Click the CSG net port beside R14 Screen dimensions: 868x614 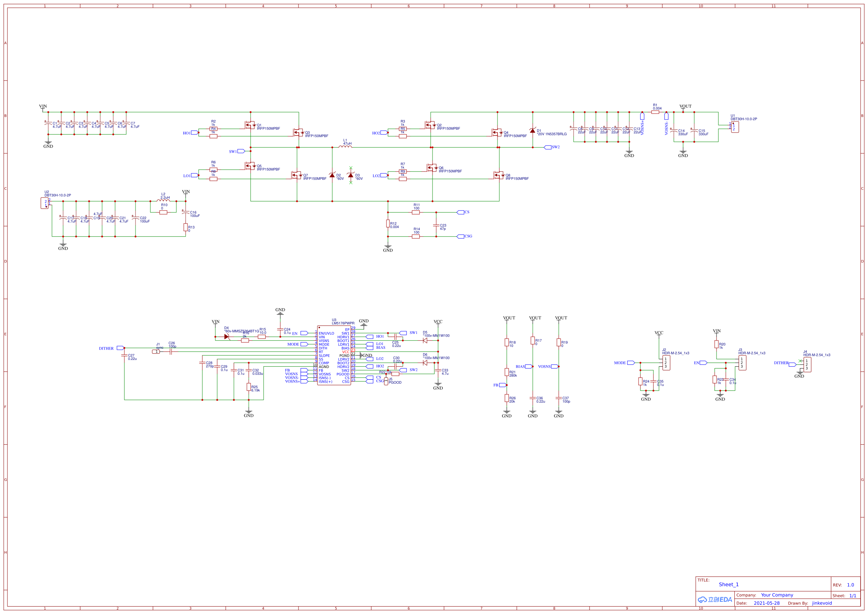[460, 237]
